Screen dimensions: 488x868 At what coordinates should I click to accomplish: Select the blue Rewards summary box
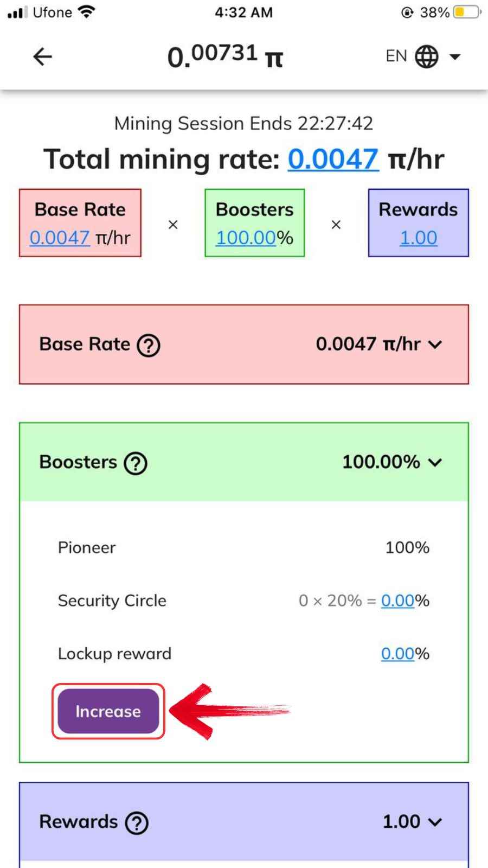tap(419, 223)
